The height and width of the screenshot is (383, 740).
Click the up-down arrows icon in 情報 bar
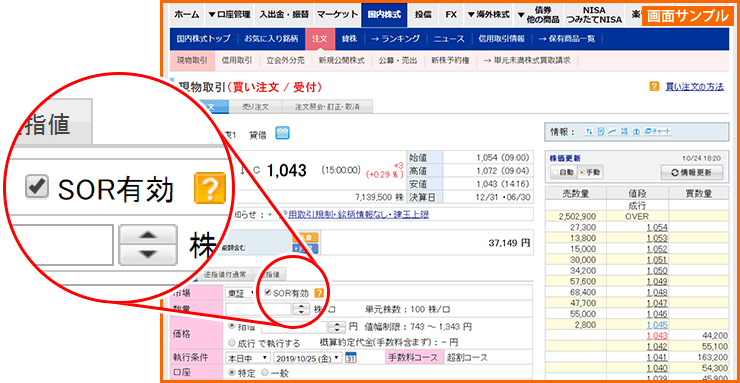(589, 132)
